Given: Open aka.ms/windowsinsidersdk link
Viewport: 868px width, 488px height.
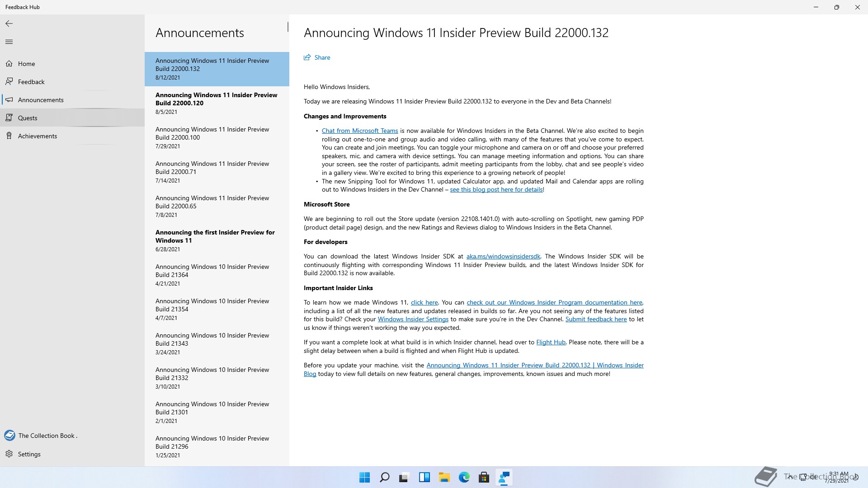Looking at the screenshot, I should tap(503, 256).
